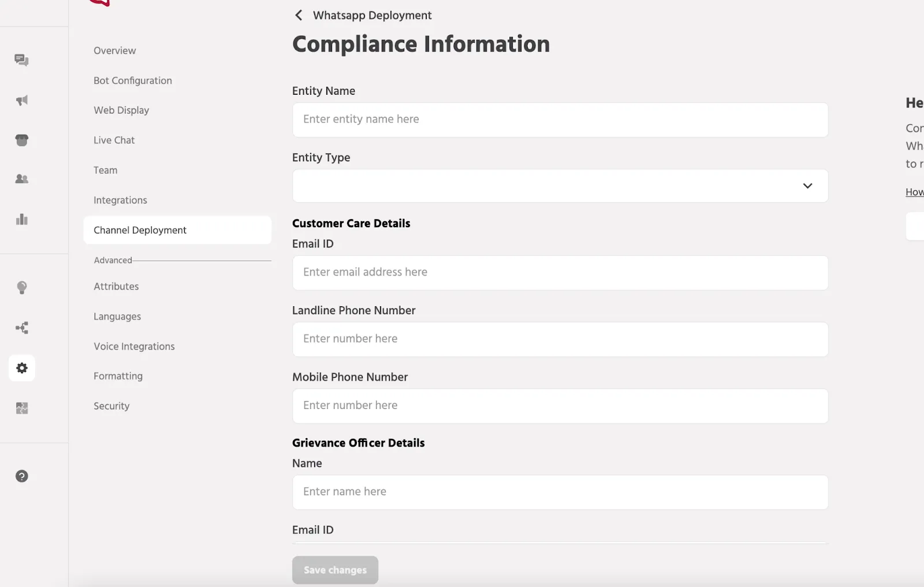This screenshot has height=587, width=924.
Task: Open Integrations settings
Action: (120, 200)
